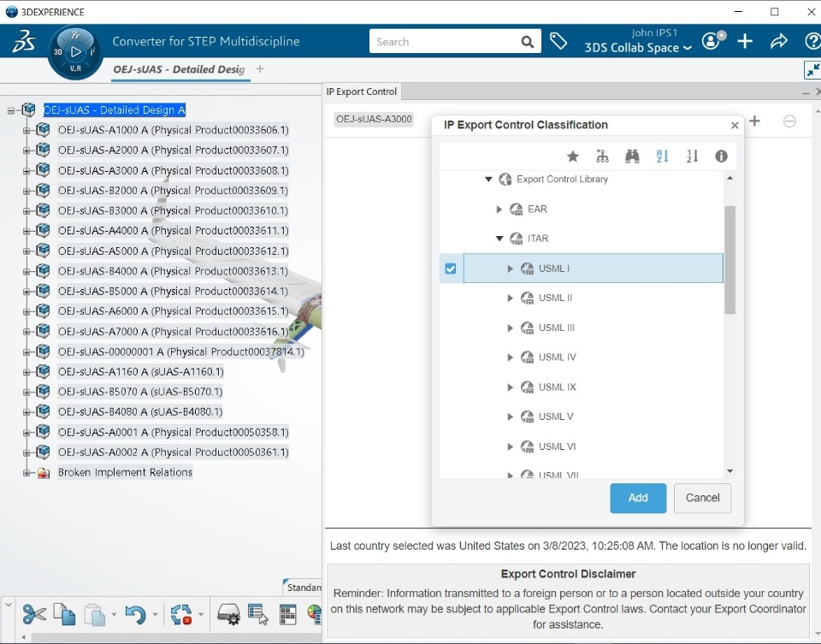Open the Undo history dropdown arrow

click(x=155, y=615)
